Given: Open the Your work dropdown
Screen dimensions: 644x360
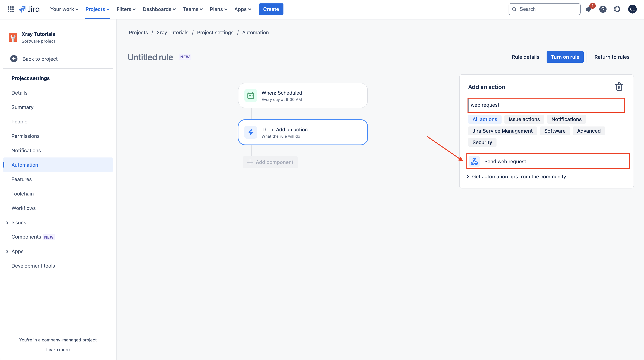Looking at the screenshot, I should click(x=64, y=9).
